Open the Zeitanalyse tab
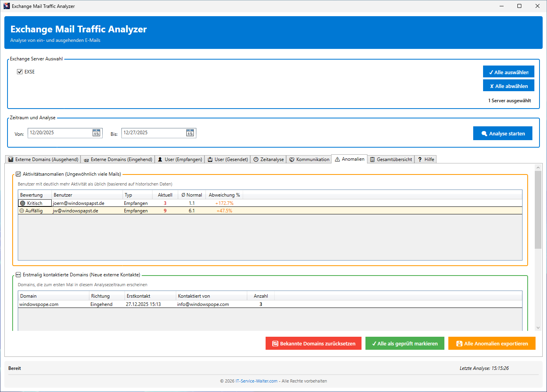 tap(268, 159)
